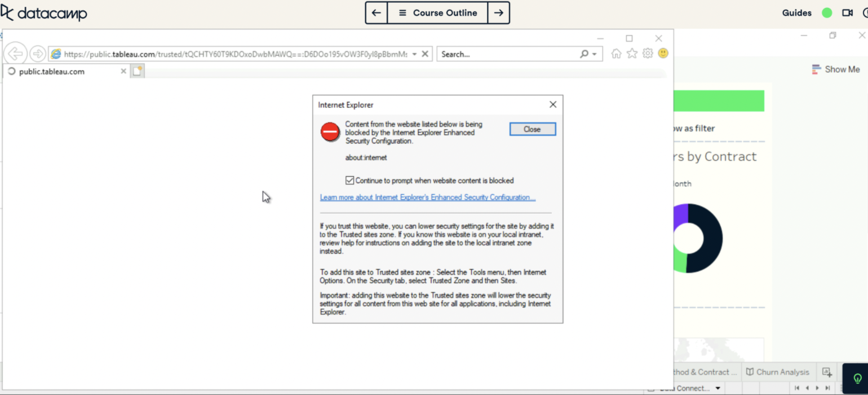The height and width of the screenshot is (395, 868).
Task: Select the dark navy donut chart segment
Action: (711, 239)
